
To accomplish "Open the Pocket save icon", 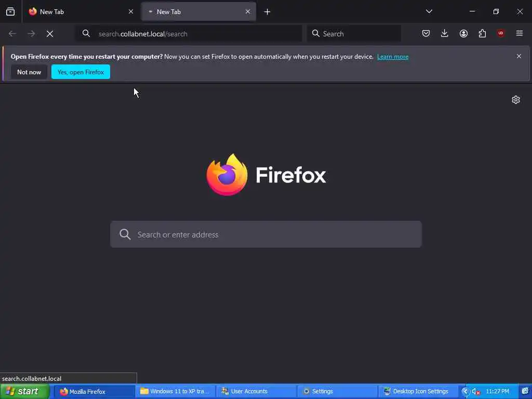I will [426, 33].
